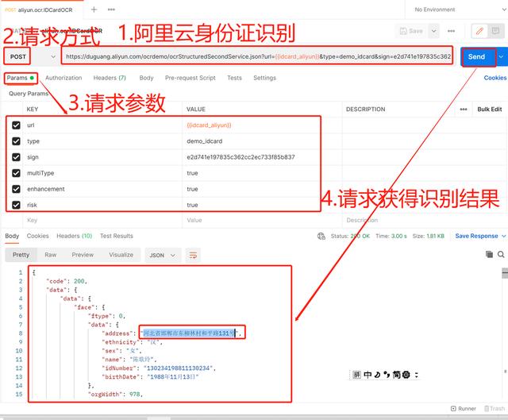Switch to the Authorization tab
508x420 pixels.
[x=63, y=78]
